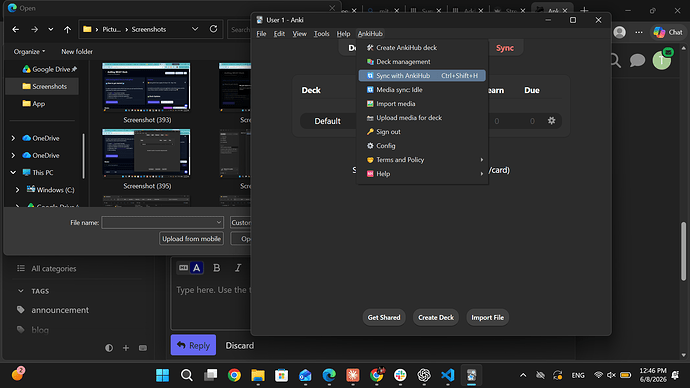
Task: Click the Create Deck button
Action: pyautogui.click(x=436, y=318)
